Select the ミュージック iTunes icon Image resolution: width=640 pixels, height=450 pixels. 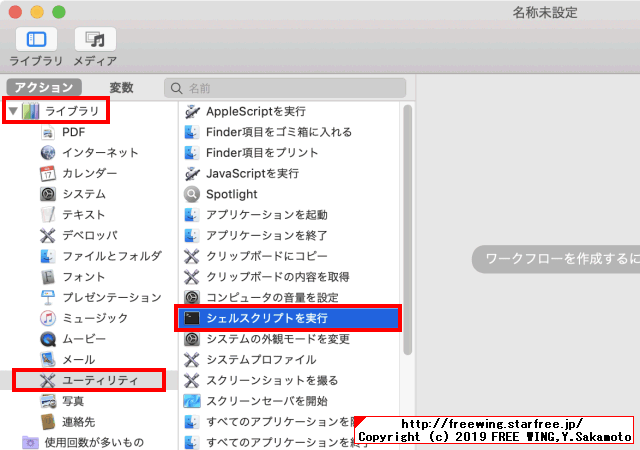pyautogui.click(x=48, y=318)
